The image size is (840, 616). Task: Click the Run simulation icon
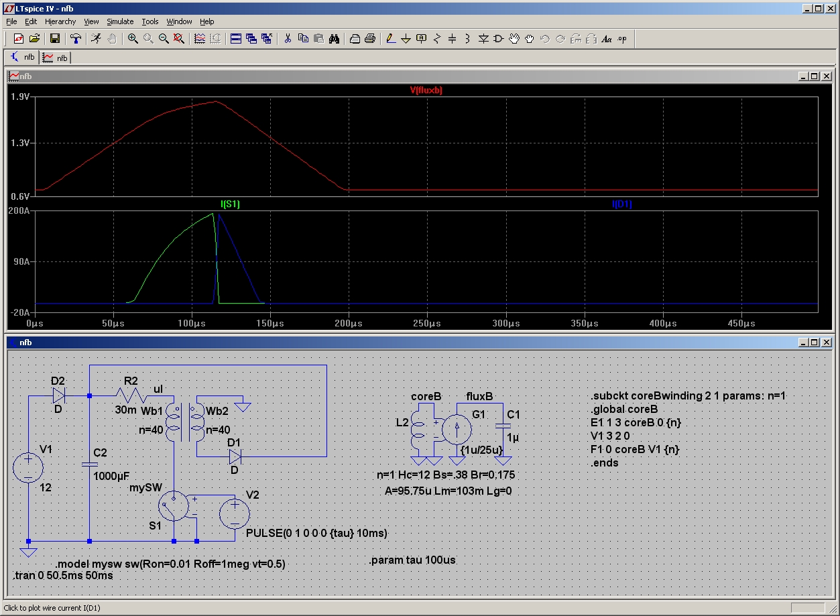(x=96, y=39)
